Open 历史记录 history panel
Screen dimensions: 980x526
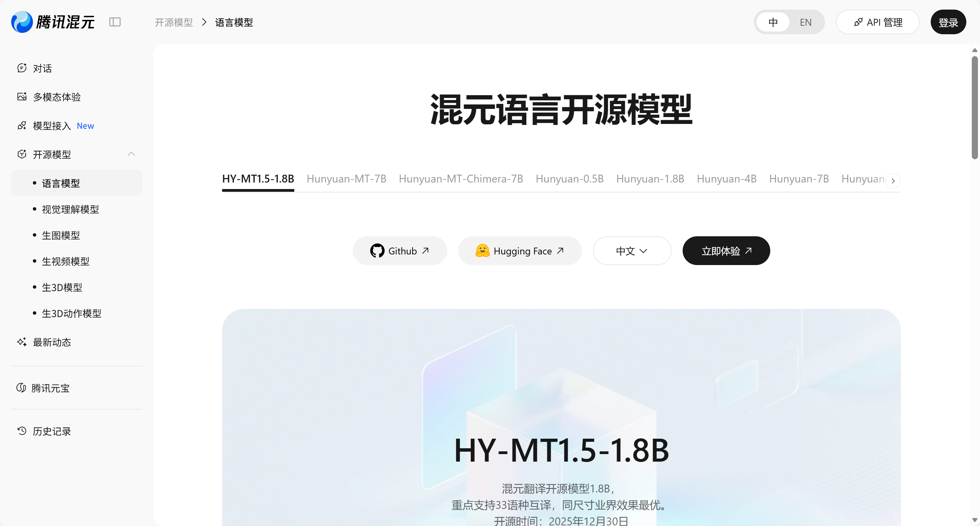(x=51, y=431)
